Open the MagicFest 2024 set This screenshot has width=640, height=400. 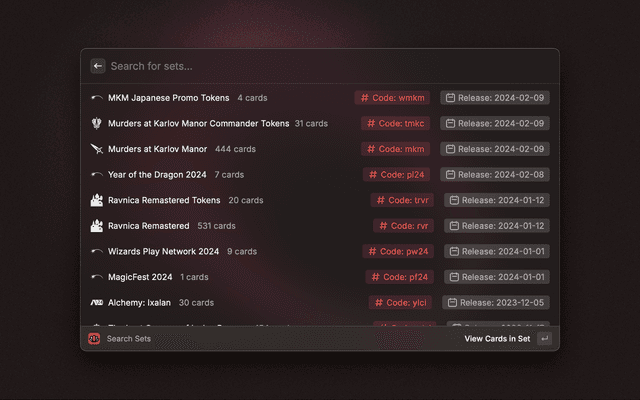[140, 277]
